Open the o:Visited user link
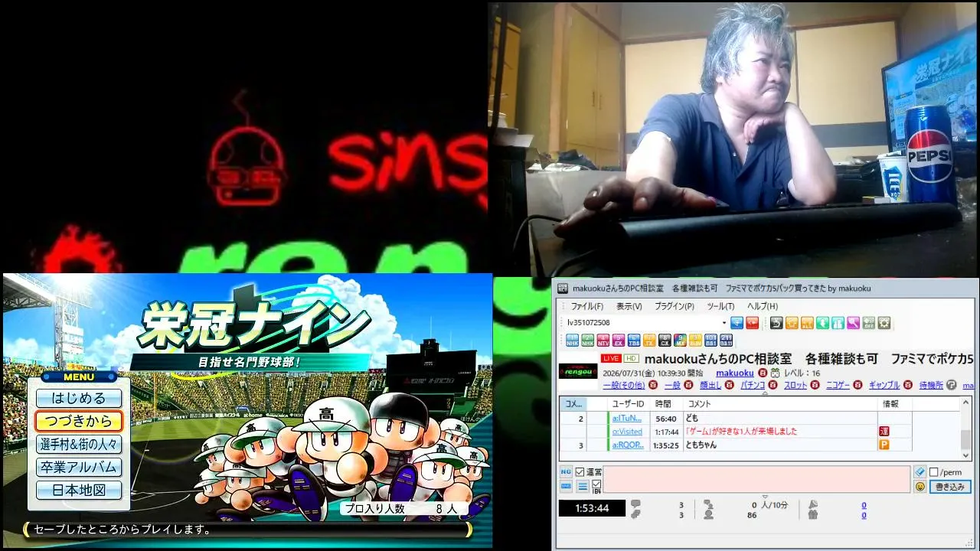 pyautogui.click(x=627, y=432)
